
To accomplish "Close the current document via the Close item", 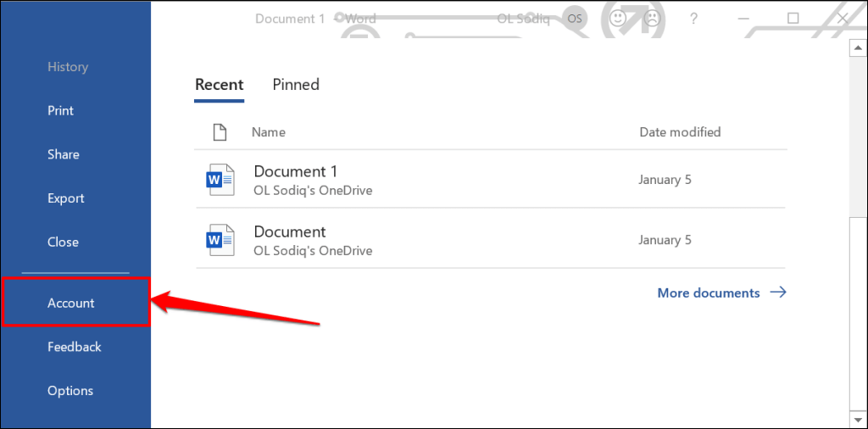I will (x=63, y=242).
